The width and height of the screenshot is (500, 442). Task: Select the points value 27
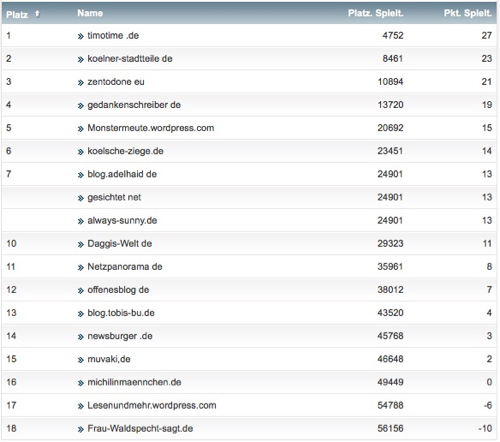[487, 35]
